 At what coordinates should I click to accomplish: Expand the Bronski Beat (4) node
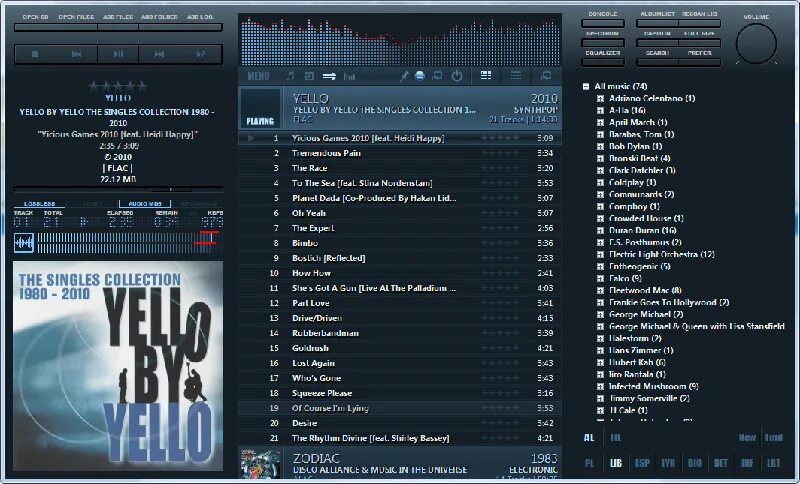(x=601, y=159)
